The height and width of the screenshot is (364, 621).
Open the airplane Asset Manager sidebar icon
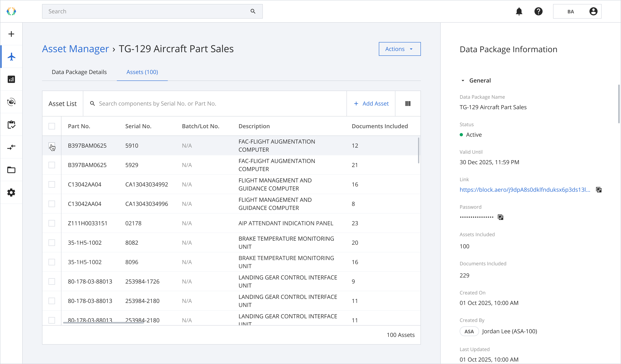pos(11,57)
